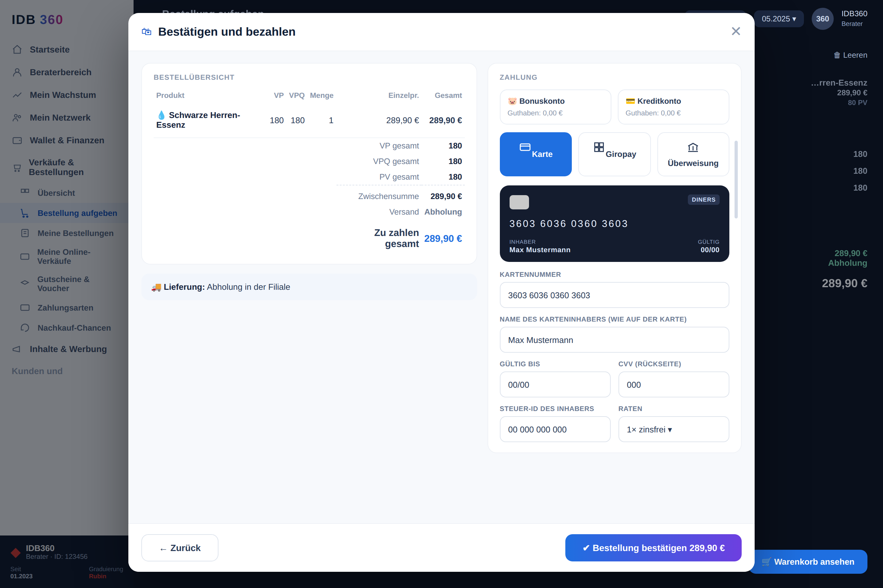The image size is (883, 588).
Task: Click the Verkäufe & Bestellungen shop icon
Action: (x=17, y=168)
